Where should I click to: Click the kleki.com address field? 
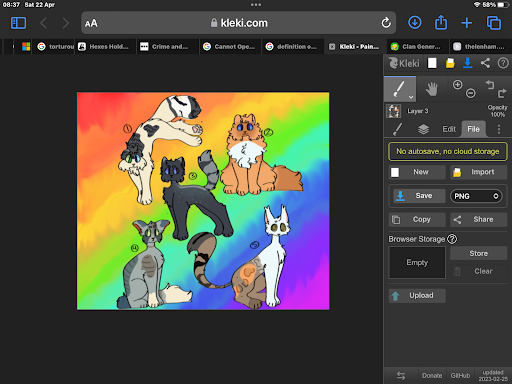coord(239,23)
